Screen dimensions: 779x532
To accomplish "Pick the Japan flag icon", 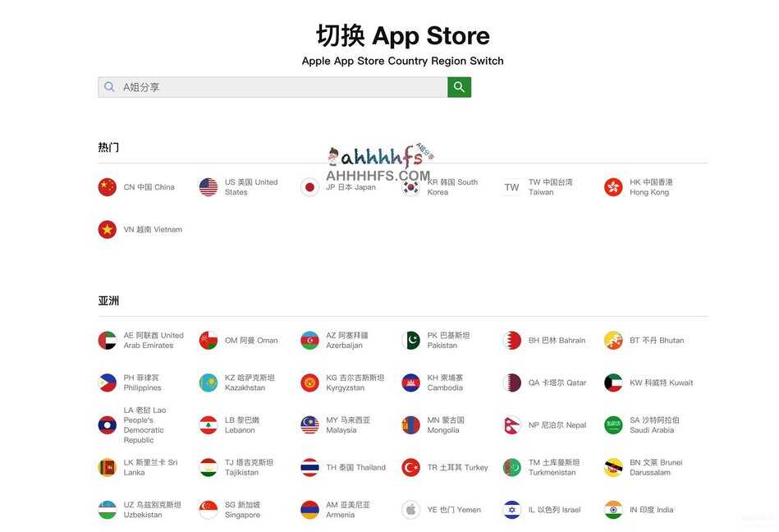I will 309,187.
